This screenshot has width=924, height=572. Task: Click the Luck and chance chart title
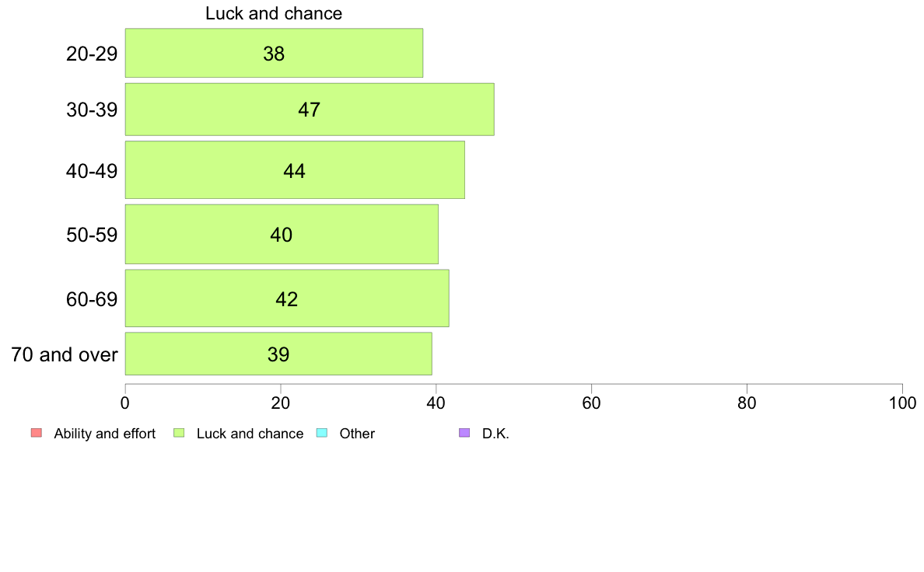pos(274,13)
